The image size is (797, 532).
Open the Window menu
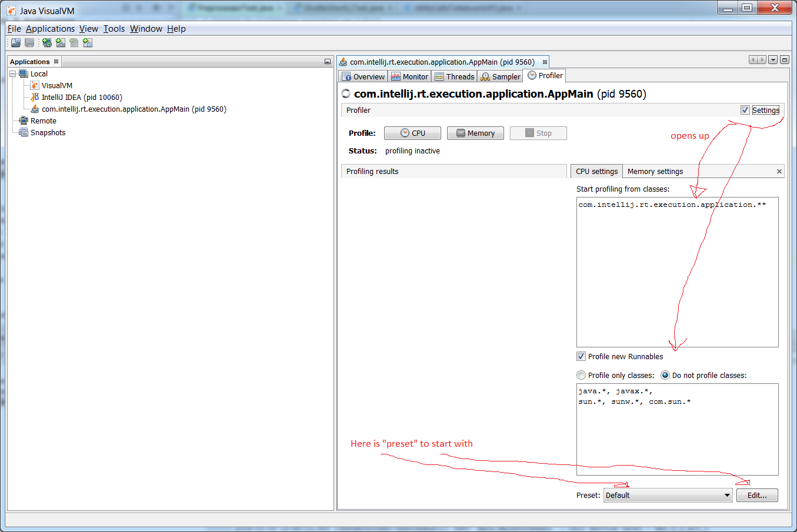point(146,28)
